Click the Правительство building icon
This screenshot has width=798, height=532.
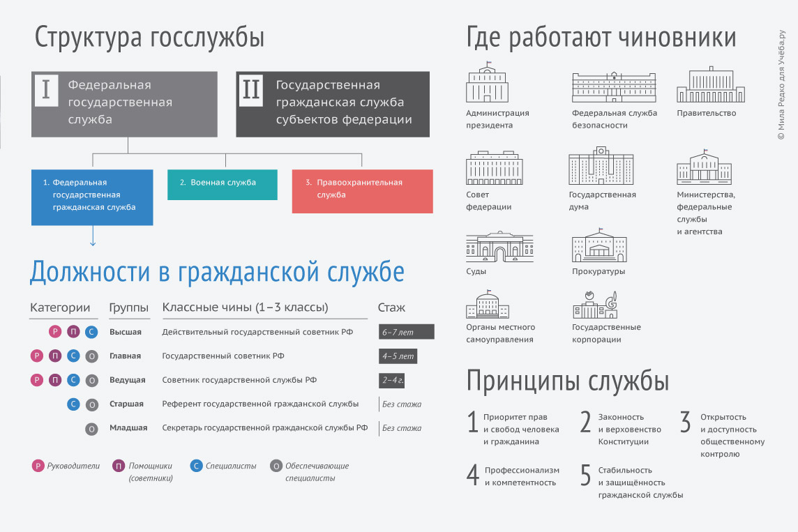710,85
